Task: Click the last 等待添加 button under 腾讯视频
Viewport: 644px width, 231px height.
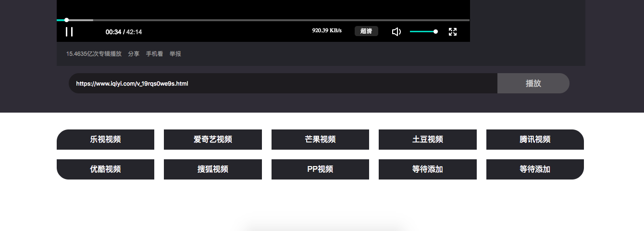Action: pos(535,169)
